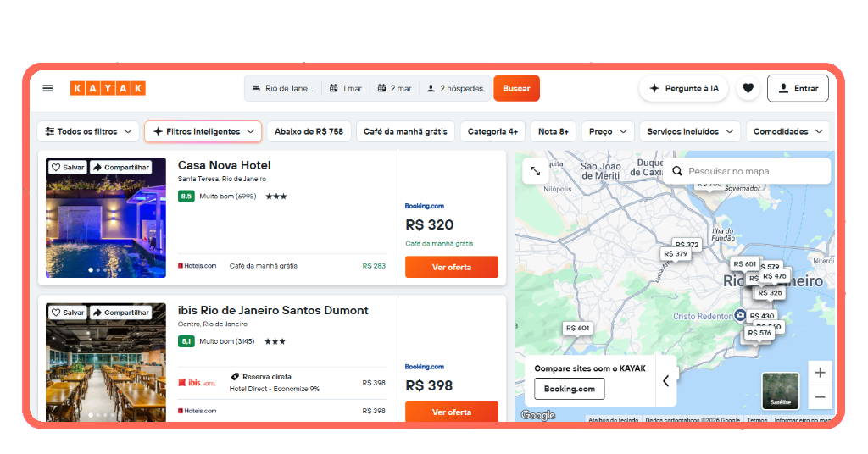Zoom out the map with minus
Viewport: 868px width, 454px height.
821,397
